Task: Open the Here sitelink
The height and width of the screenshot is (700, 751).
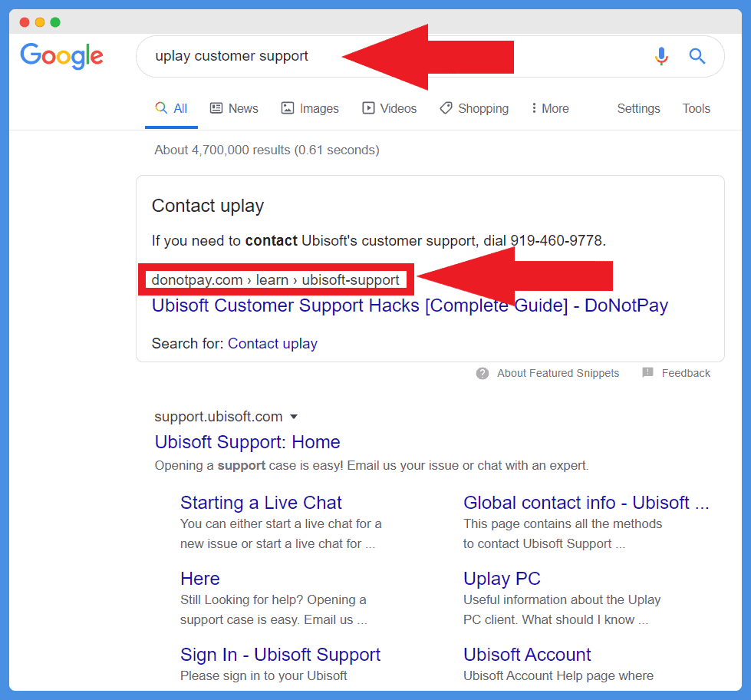Action: [x=199, y=579]
